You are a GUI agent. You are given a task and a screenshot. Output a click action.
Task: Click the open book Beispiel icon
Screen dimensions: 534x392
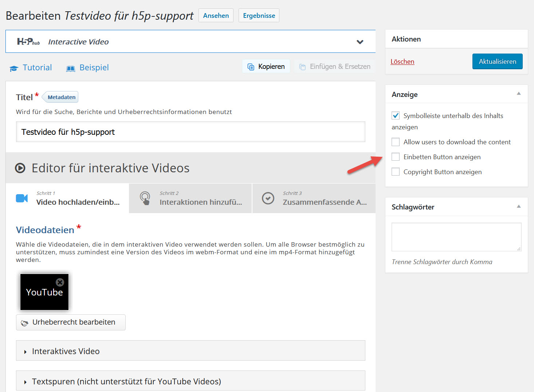click(x=71, y=68)
